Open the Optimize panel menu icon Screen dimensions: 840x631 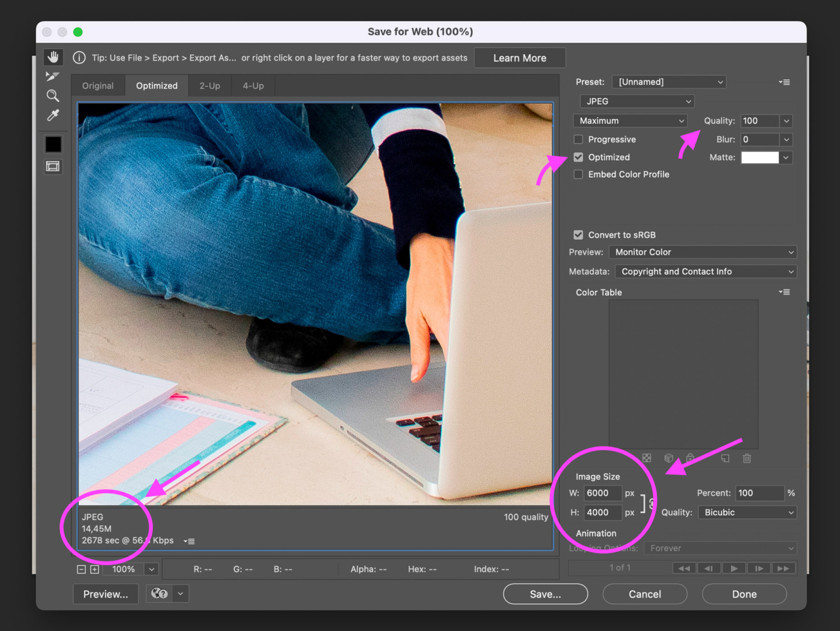(x=784, y=82)
